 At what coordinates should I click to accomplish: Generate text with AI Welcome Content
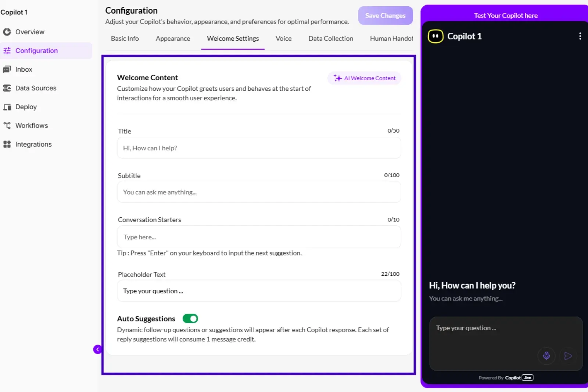(364, 78)
